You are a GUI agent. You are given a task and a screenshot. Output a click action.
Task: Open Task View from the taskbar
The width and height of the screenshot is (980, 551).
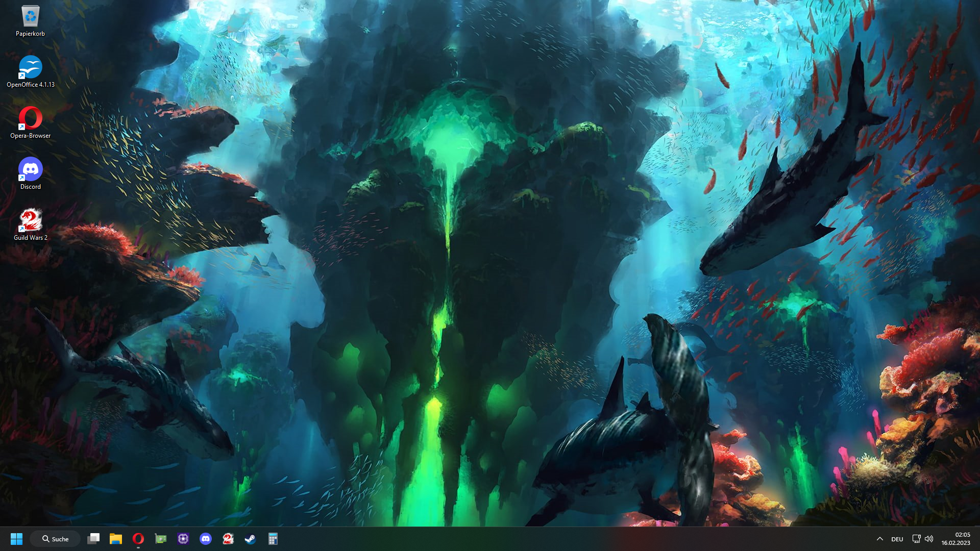(x=93, y=539)
